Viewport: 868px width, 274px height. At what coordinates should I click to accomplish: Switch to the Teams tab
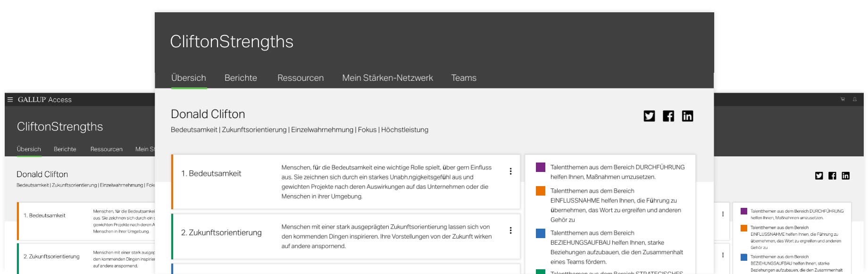pos(464,78)
